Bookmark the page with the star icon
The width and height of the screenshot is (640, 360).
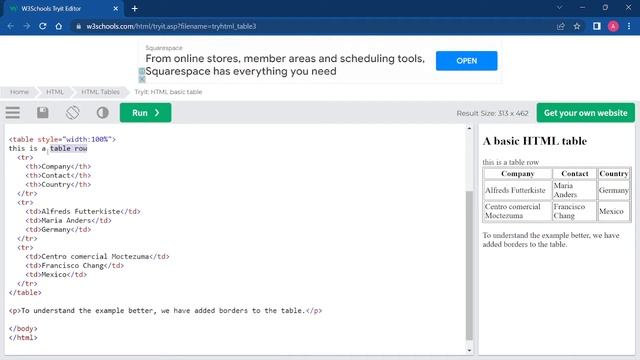coord(577,26)
